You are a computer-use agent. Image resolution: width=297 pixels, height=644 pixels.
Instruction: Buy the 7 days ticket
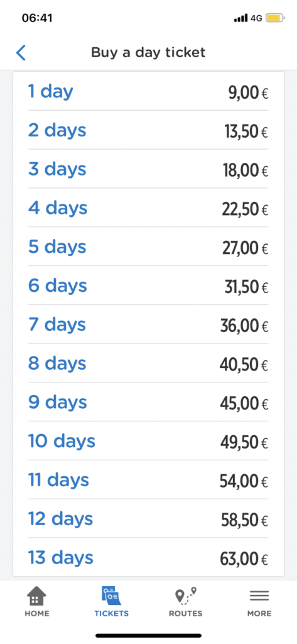pyautogui.click(x=148, y=324)
